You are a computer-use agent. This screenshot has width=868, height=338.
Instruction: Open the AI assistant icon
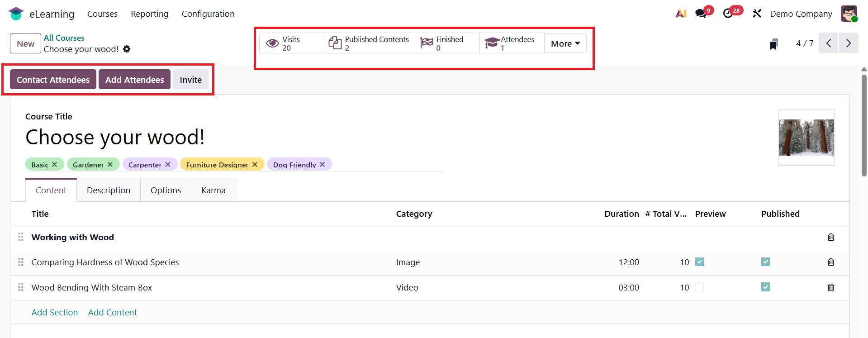(x=681, y=14)
